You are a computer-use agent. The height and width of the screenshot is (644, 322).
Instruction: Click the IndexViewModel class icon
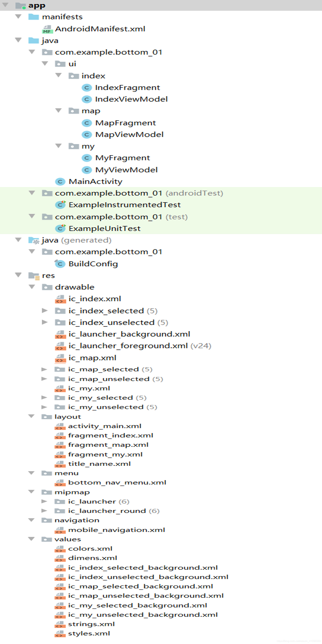coord(87,99)
